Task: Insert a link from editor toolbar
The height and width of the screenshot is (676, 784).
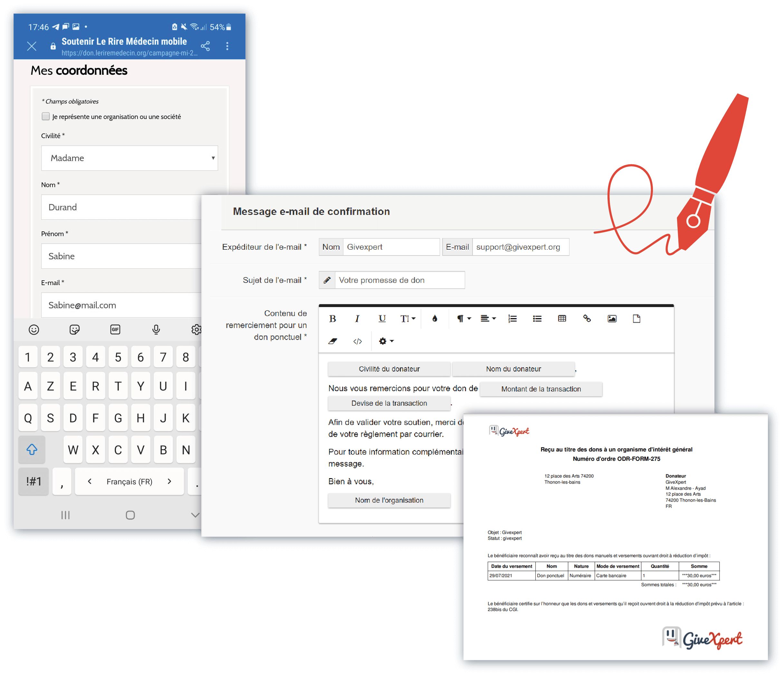Action: click(x=587, y=319)
